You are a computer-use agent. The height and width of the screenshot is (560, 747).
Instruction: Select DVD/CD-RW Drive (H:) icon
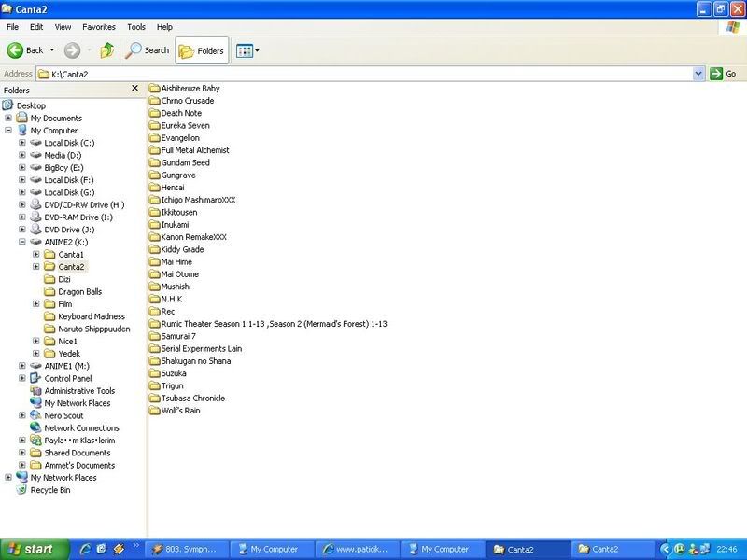point(35,204)
